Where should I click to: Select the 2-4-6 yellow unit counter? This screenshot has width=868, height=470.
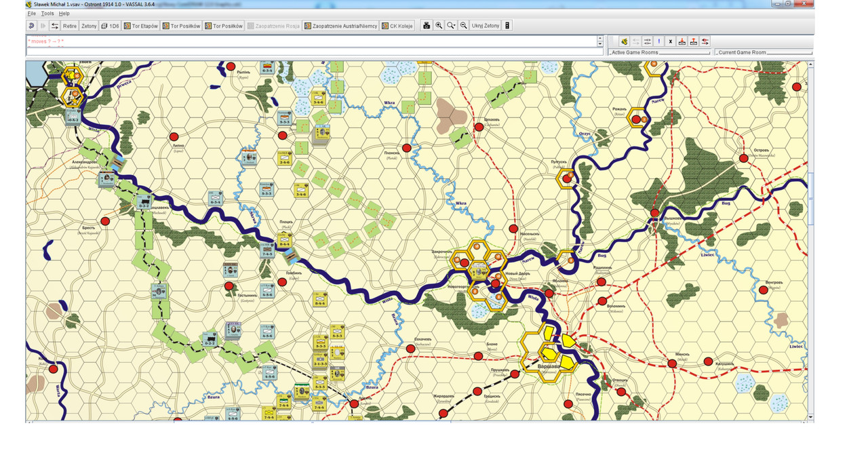pos(285,159)
